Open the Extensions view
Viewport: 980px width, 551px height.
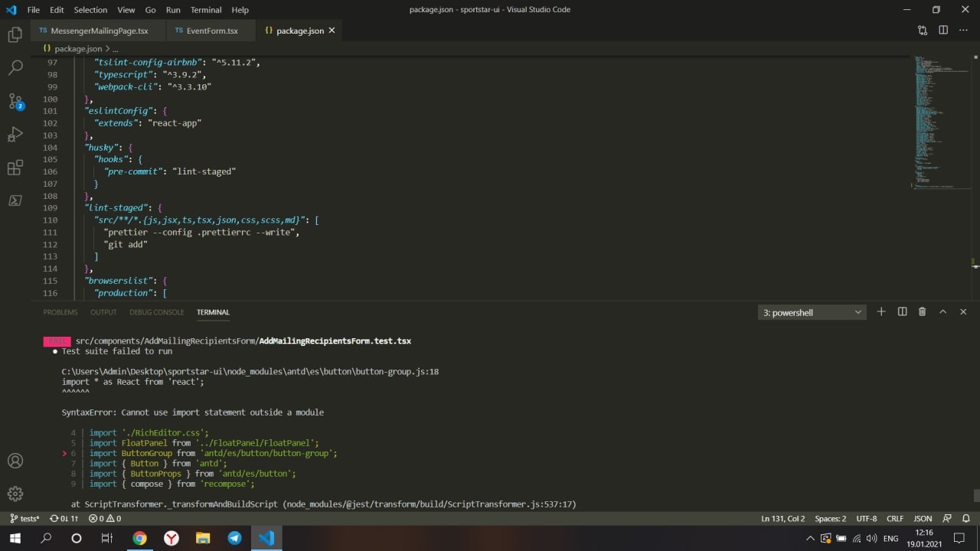click(x=15, y=168)
